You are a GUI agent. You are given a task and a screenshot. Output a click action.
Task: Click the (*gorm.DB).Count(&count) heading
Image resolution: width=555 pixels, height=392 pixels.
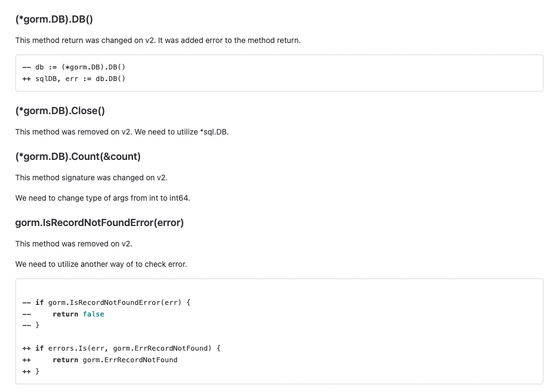coord(78,157)
